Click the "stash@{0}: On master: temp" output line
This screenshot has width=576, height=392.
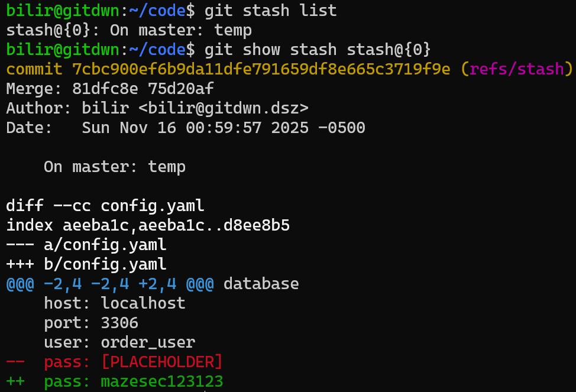129,30
